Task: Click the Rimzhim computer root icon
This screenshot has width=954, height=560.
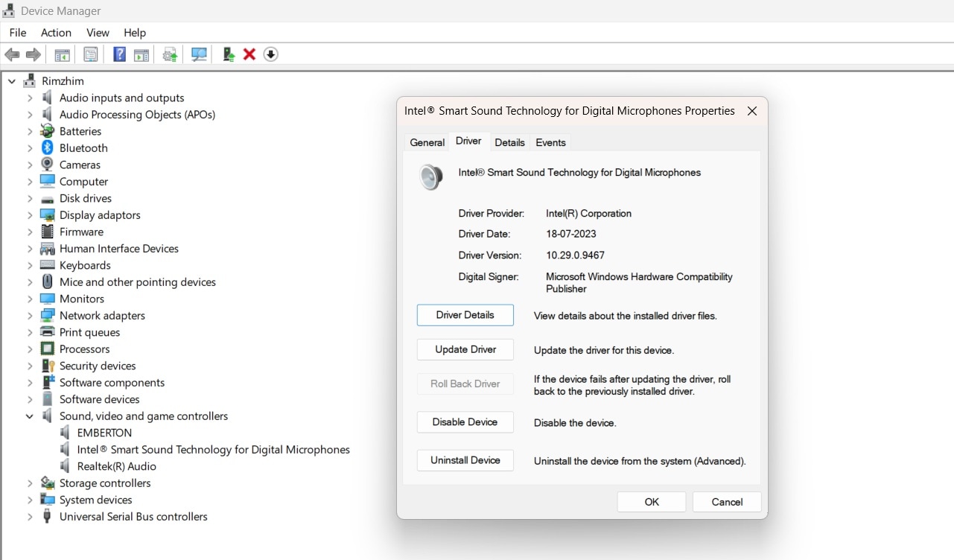Action: click(x=30, y=80)
